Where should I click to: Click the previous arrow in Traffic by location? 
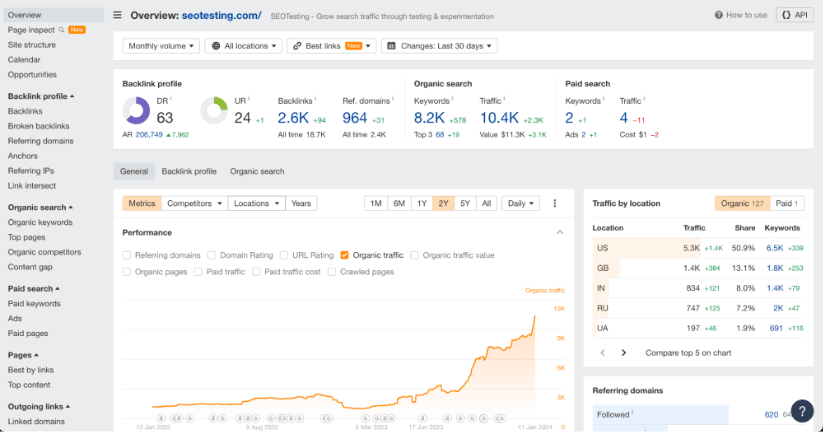(x=602, y=352)
